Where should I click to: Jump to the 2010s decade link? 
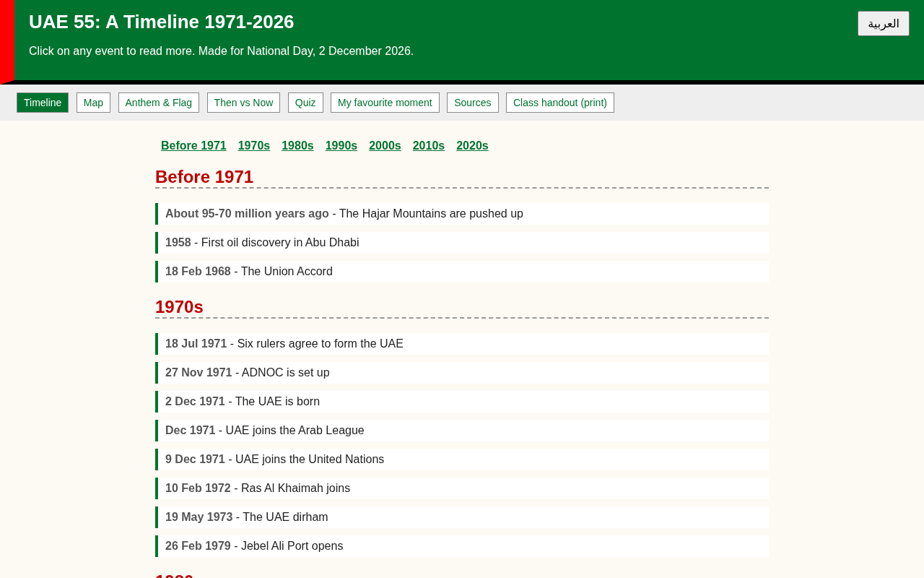tap(429, 145)
